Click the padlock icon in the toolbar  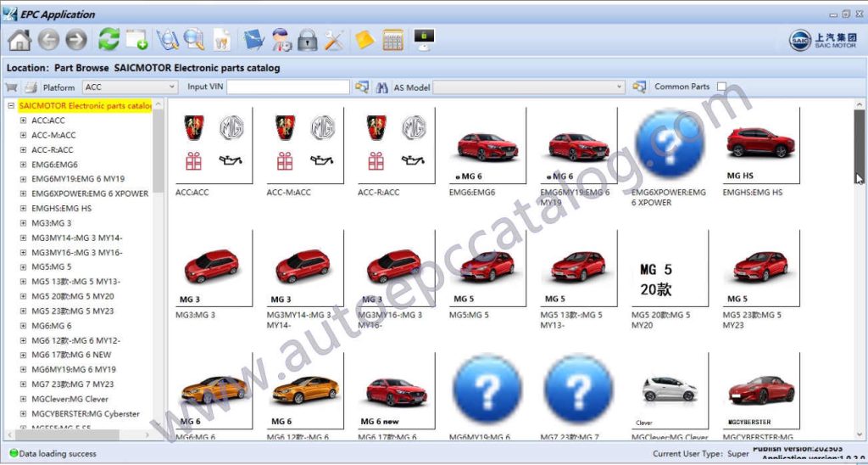coord(307,39)
